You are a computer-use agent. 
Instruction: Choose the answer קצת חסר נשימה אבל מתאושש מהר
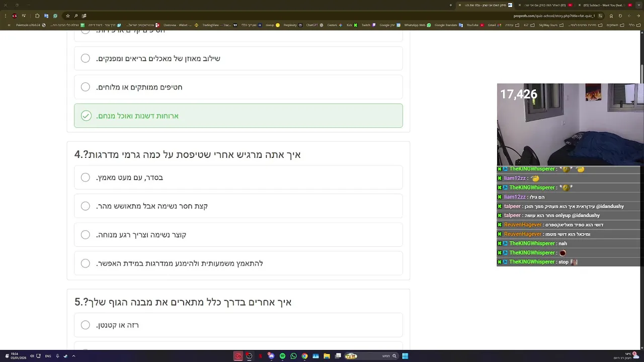(238, 206)
